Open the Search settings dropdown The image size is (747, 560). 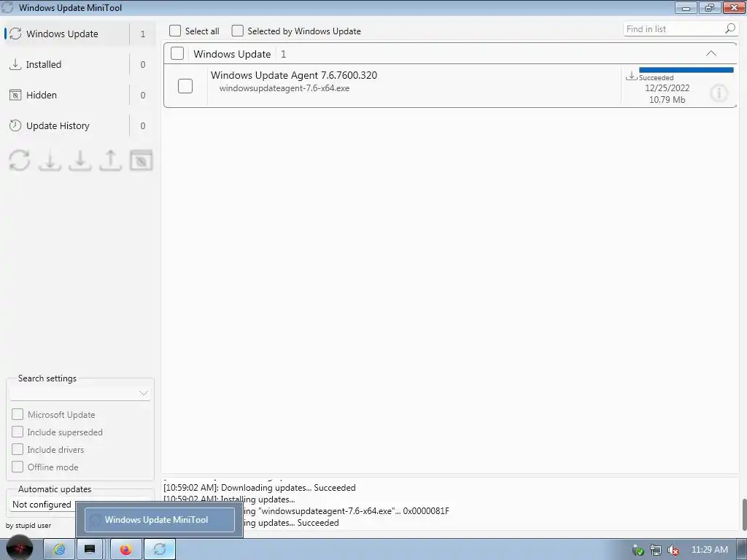pos(80,393)
